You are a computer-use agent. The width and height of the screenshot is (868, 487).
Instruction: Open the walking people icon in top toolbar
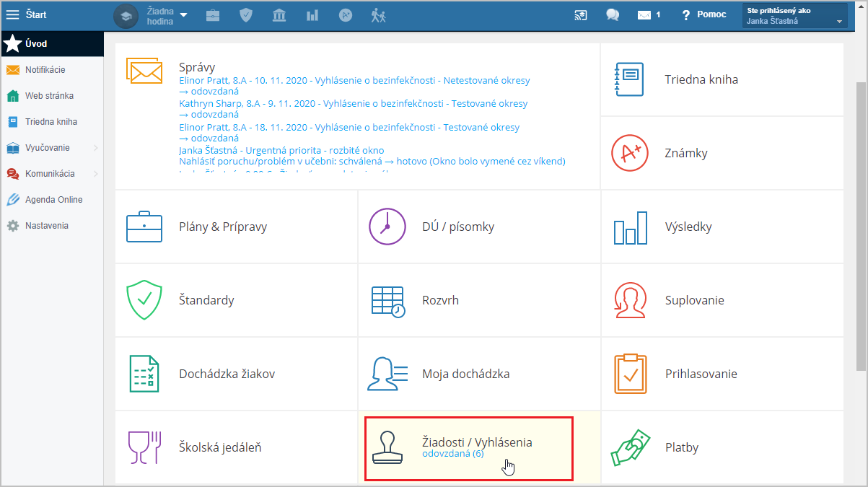tap(379, 15)
